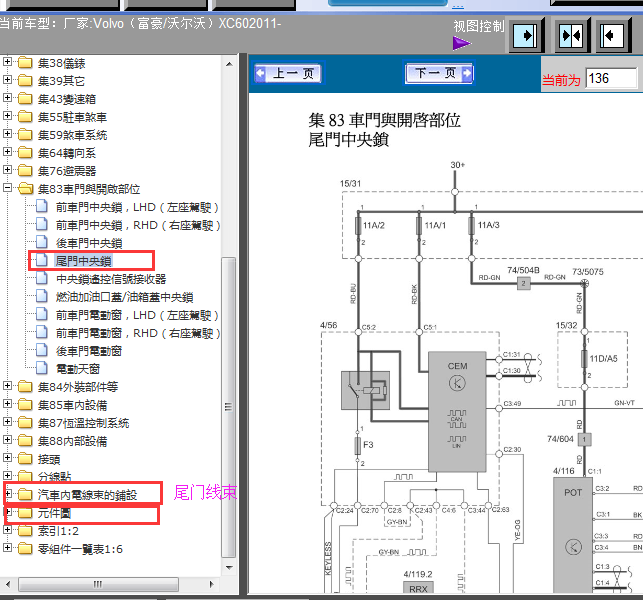Screen dimensions: 643x600
Task: Click the 集43變速箱 folder icon
Action: (x=25, y=98)
